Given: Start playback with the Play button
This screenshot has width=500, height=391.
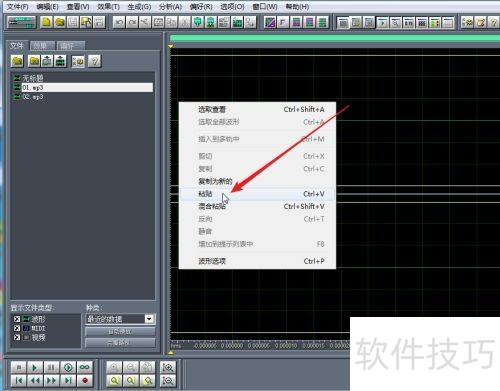Looking at the screenshot, I should click(34, 367).
